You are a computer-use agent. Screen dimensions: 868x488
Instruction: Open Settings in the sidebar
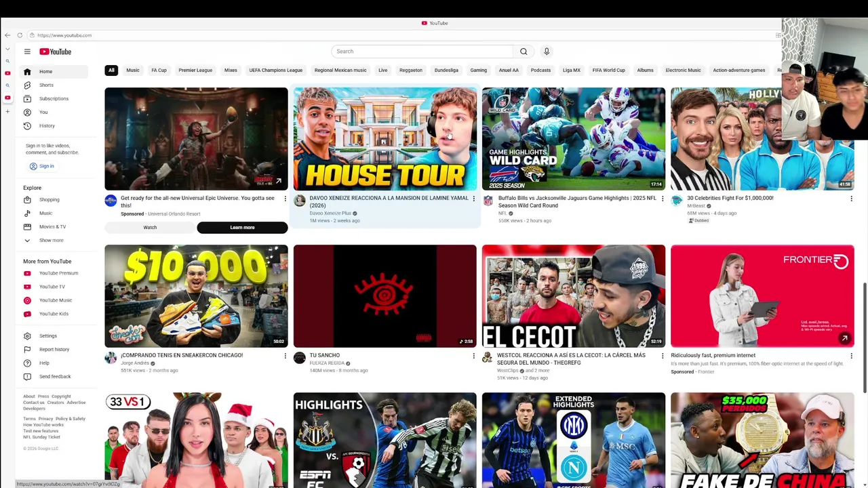tap(54, 335)
